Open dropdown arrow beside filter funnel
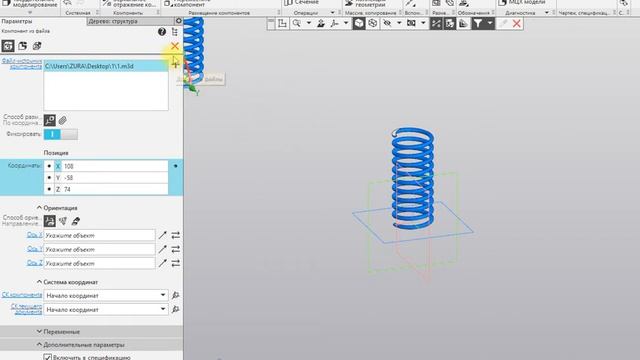Image resolution: width=640 pixels, height=360 pixels. pos(490,24)
